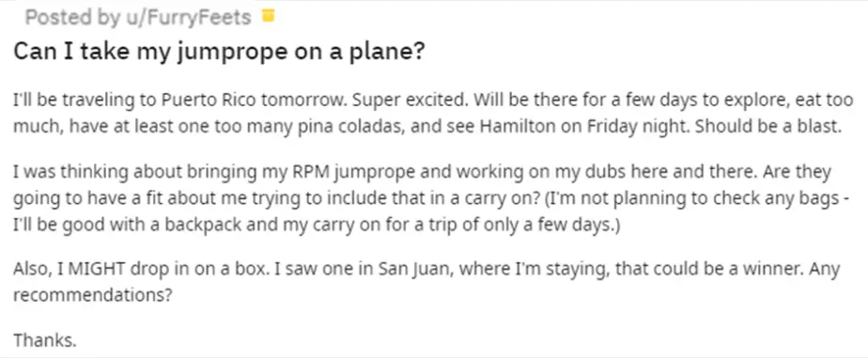
Task: Click the 'Posted by' label text
Action: 72,18
